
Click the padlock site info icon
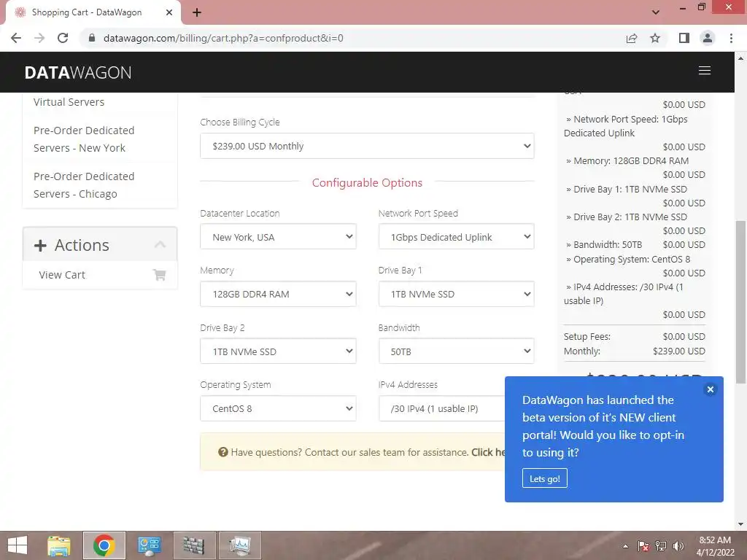pos(92,38)
